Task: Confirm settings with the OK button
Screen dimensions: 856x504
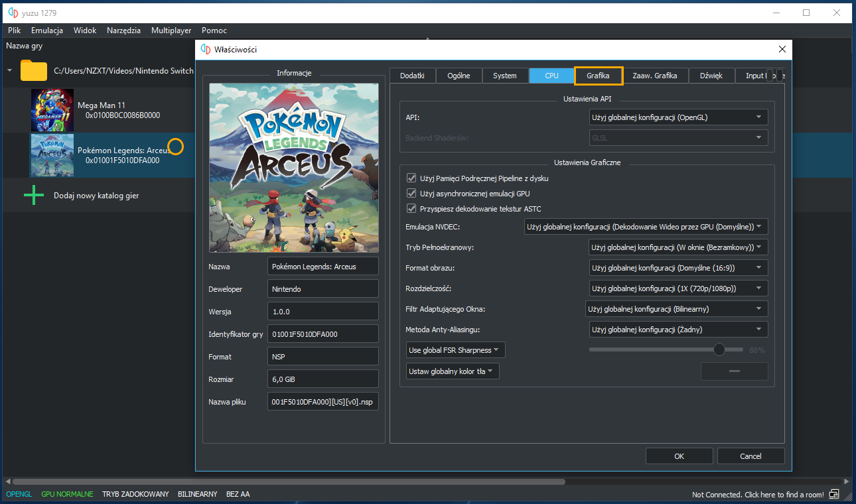Action: [x=679, y=456]
